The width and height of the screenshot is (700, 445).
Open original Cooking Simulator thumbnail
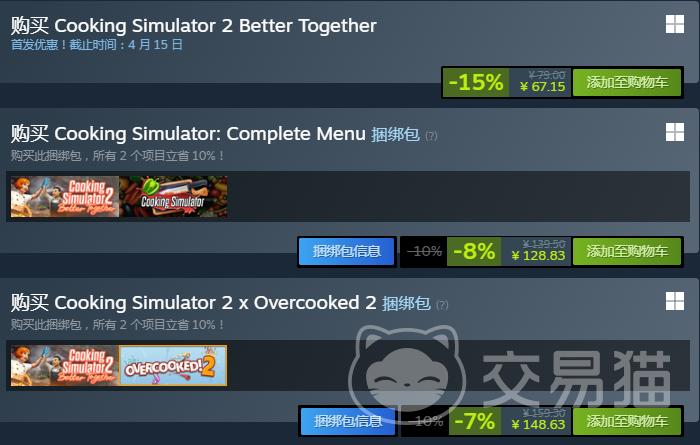[173, 196]
